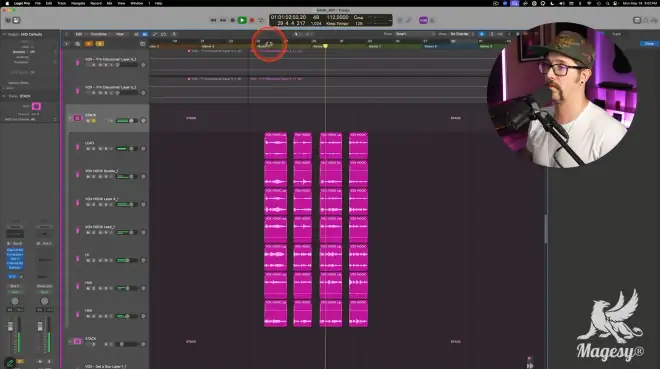Click the pencil icon beside the LCD display

click(408, 20)
